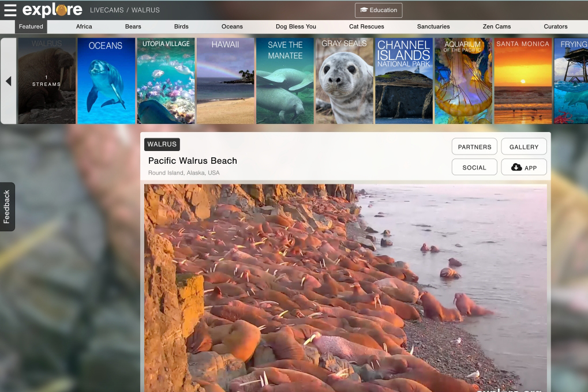Click the APP download button
This screenshot has width=588, height=392.
[x=524, y=167]
